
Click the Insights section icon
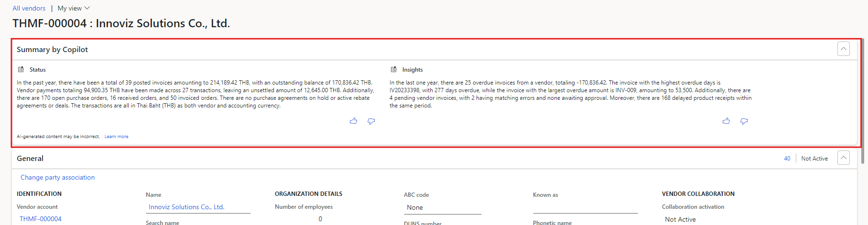(394, 69)
